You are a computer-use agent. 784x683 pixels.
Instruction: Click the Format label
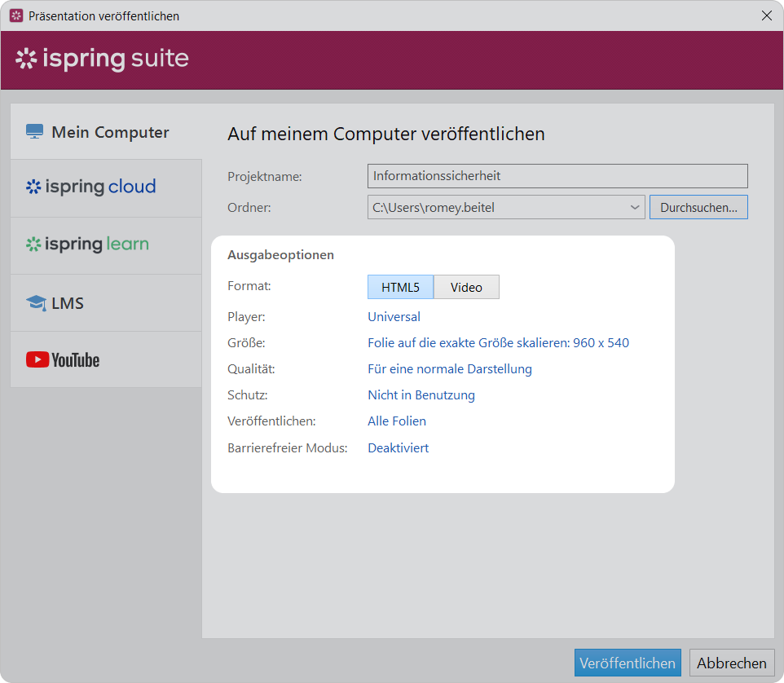[249, 286]
